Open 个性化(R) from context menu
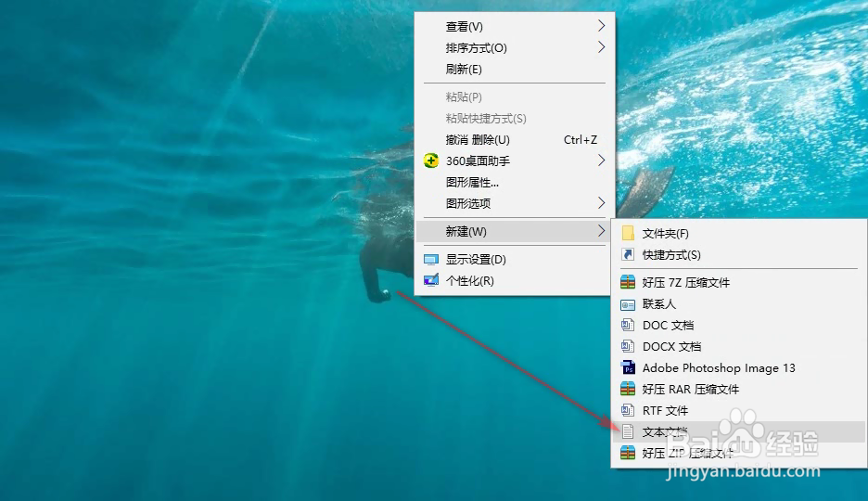Image resolution: width=868 pixels, height=501 pixels. 515,281
